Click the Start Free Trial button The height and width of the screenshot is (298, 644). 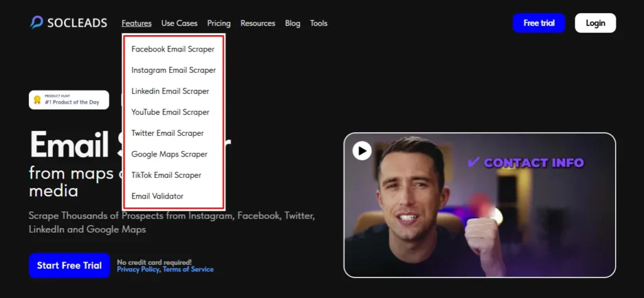[69, 265]
